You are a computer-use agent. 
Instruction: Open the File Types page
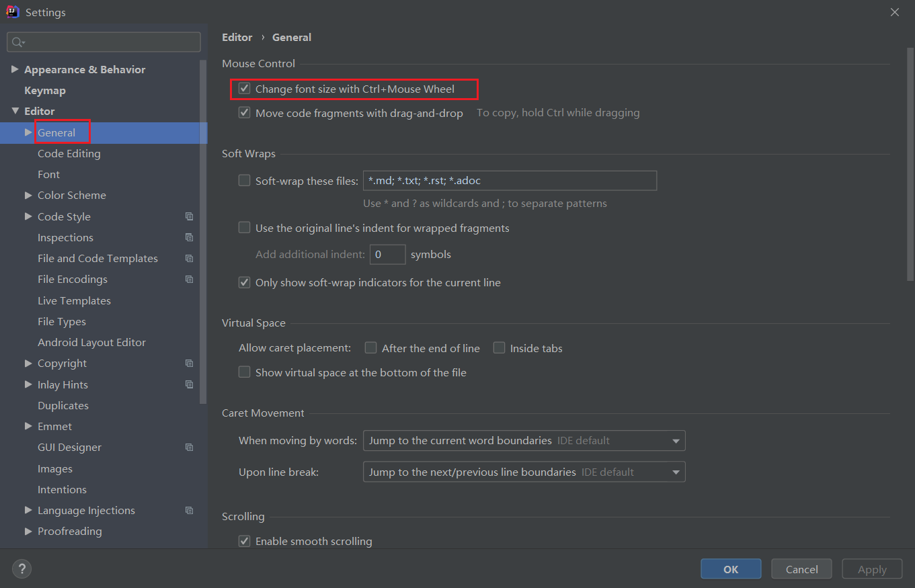pyautogui.click(x=62, y=321)
